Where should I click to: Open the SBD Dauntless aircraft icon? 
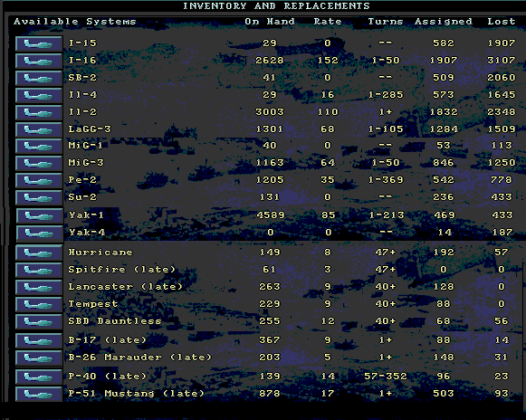pyautogui.click(x=39, y=321)
